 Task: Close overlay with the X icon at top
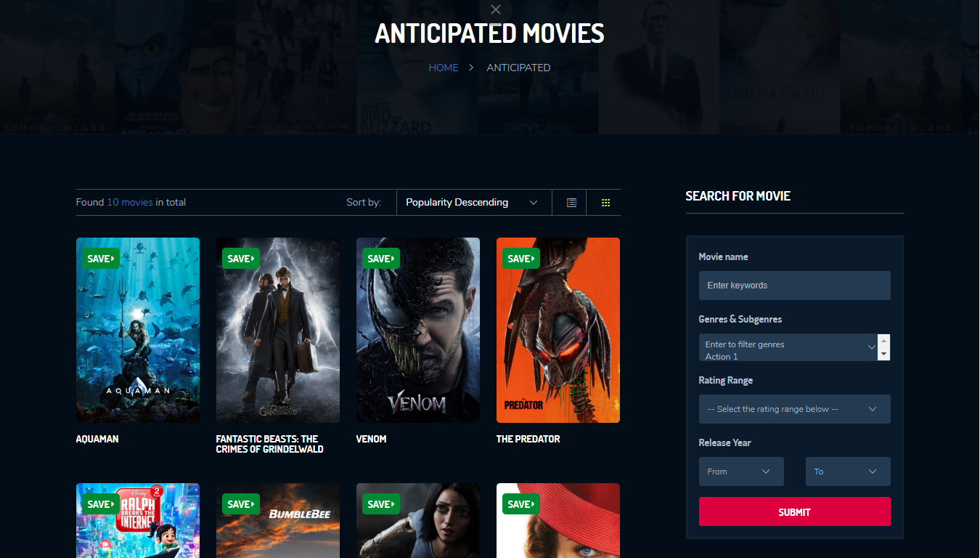496,9
